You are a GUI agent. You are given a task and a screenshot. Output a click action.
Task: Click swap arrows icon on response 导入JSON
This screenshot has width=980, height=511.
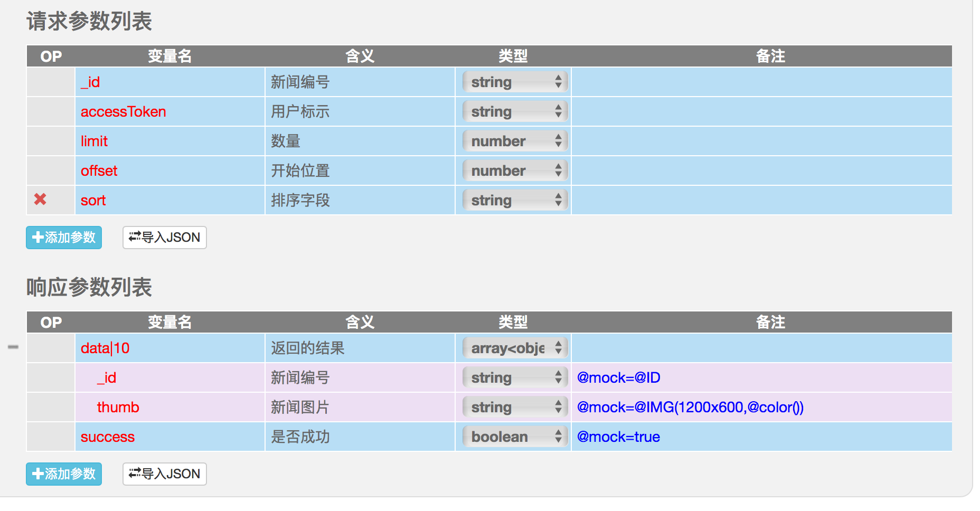tap(134, 474)
